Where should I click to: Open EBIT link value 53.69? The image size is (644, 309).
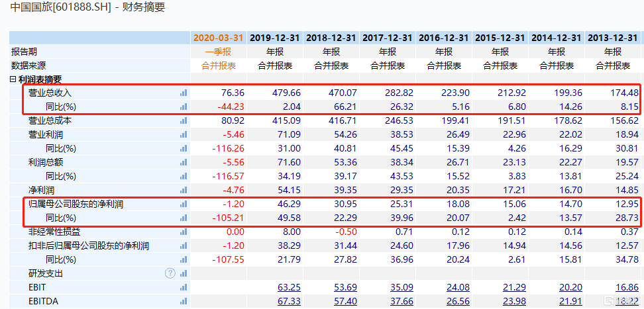click(x=345, y=287)
